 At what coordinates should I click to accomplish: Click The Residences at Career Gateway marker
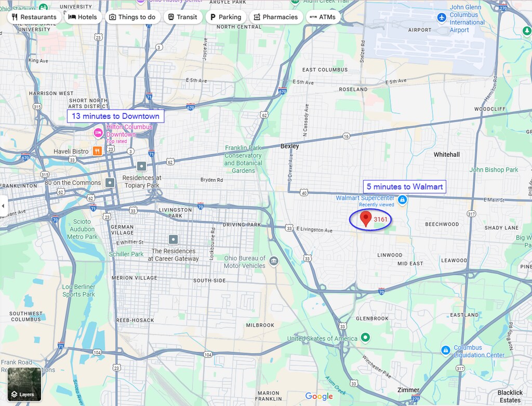174,239
